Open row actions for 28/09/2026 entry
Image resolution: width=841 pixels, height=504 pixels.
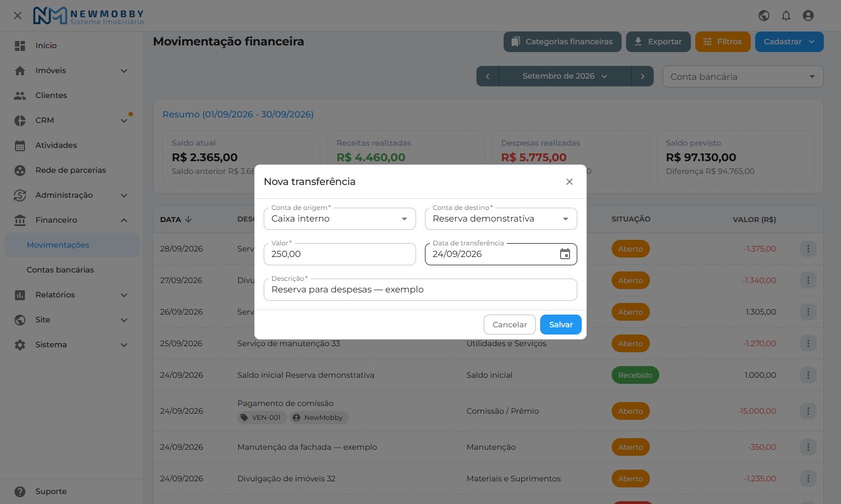click(x=808, y=249)
